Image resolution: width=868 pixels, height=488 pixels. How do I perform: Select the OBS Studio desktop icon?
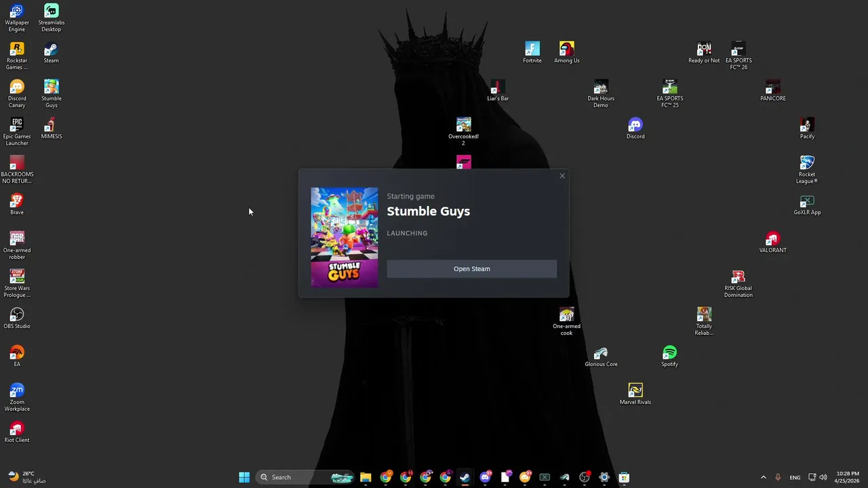pyautogui.click(x=17, y=319)
